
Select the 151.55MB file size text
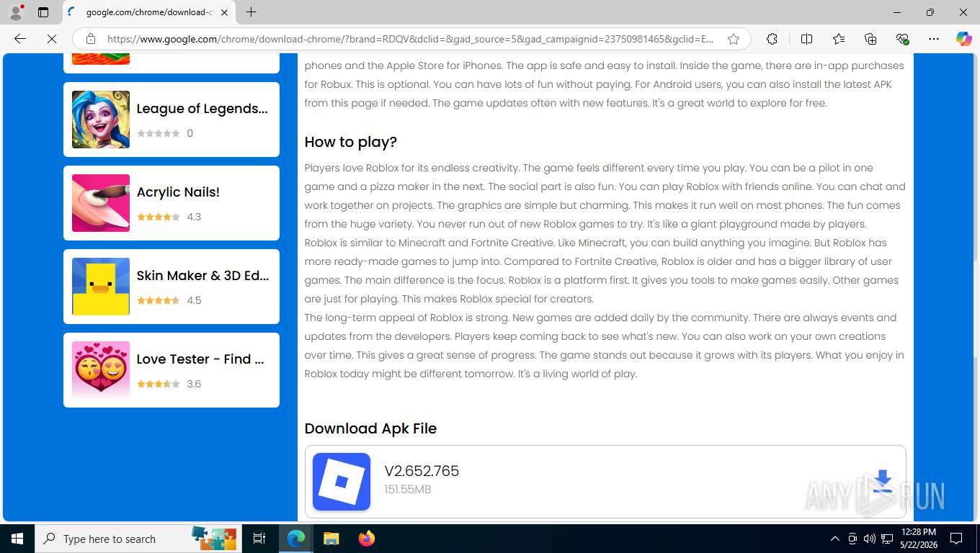[x=408, y=490]
